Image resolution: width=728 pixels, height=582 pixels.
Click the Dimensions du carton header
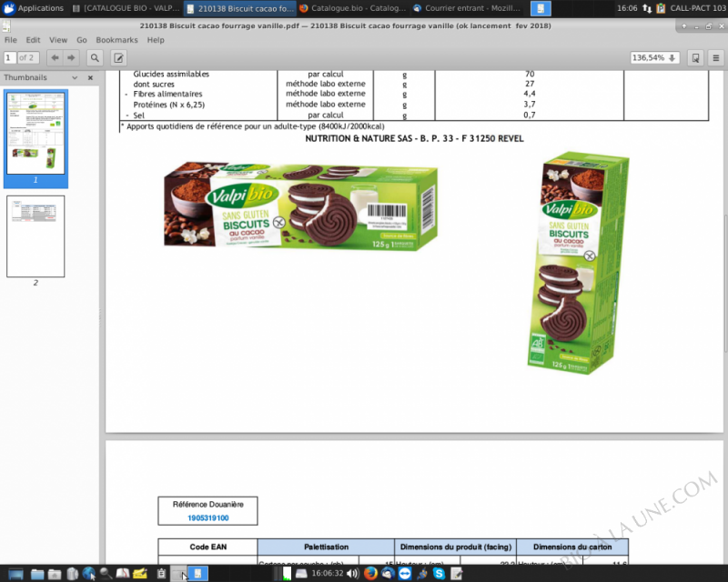pyautogui.click(x=572, y=547)
